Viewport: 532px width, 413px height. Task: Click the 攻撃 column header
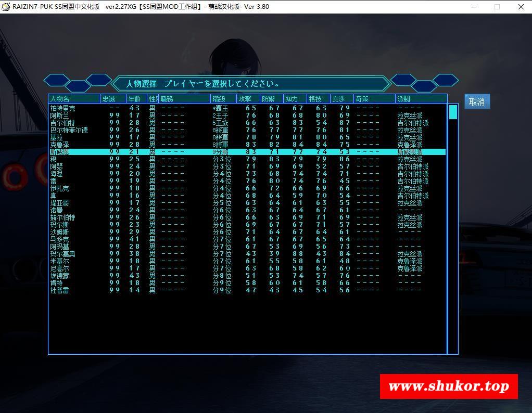coord(248,99)
